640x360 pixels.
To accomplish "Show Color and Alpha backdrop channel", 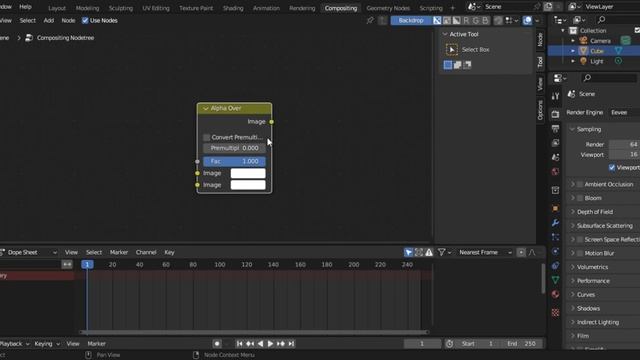I will pos(437,20).
